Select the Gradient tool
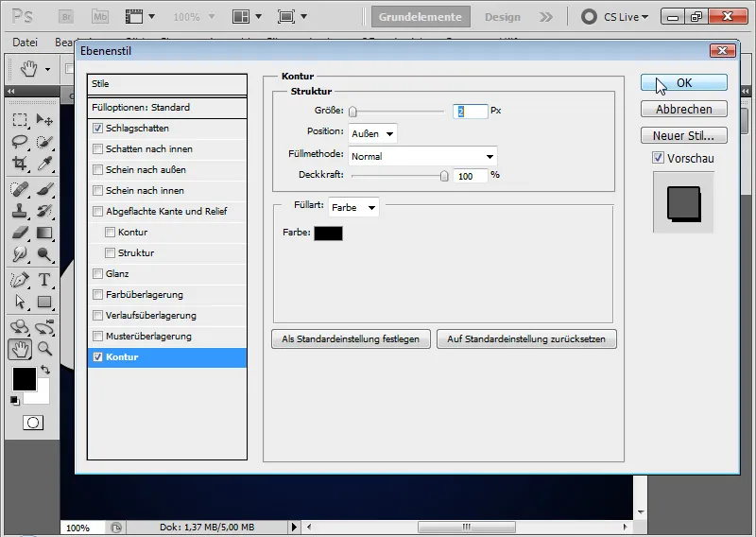 click(44, 233)
